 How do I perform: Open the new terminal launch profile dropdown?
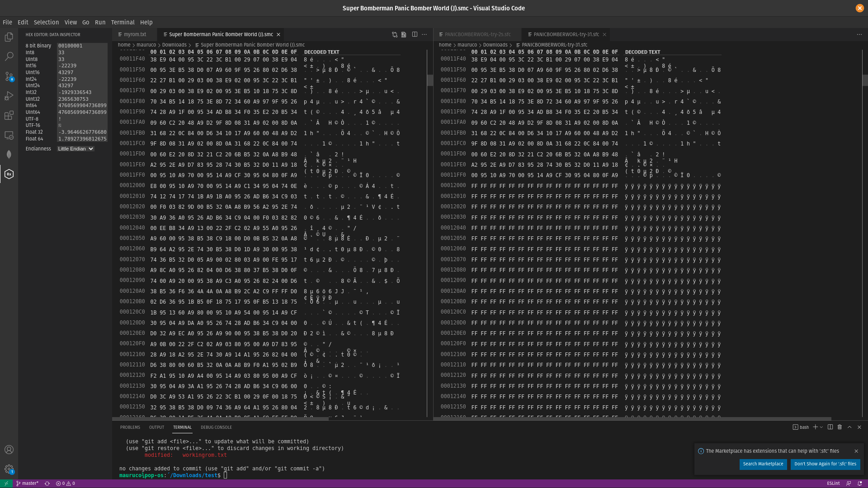[821, 427]
